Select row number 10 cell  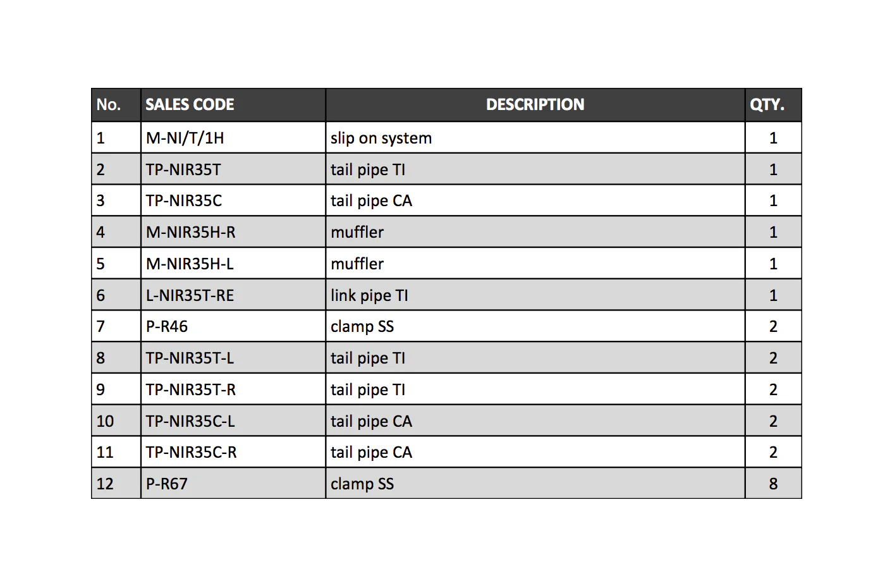click(116, 421)
